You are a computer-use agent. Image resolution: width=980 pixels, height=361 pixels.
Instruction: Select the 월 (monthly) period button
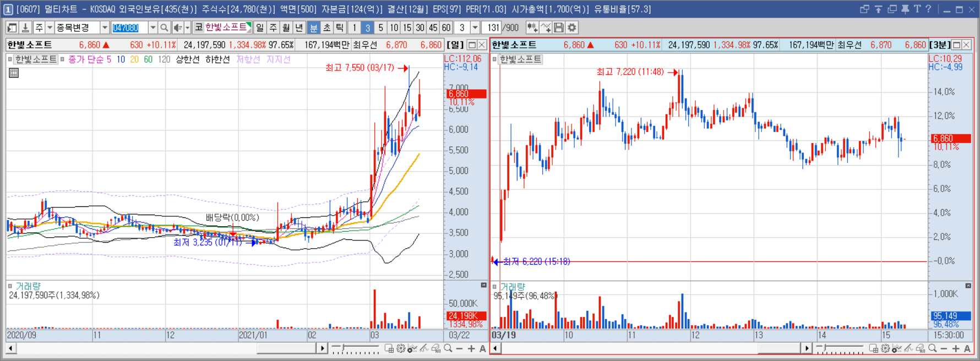[x=286, y=28]
